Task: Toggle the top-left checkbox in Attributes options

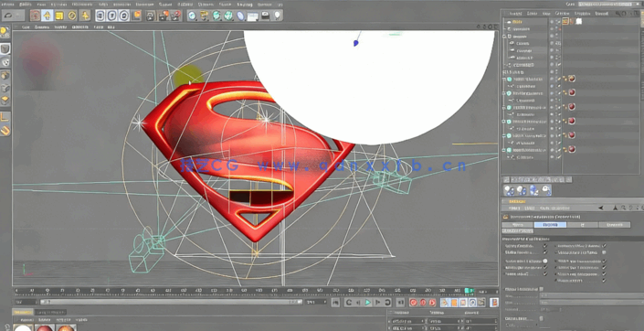Action: pos(545,245)
